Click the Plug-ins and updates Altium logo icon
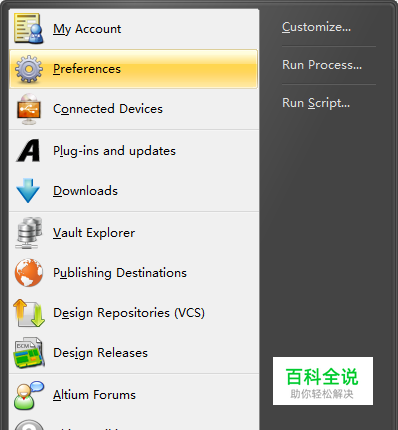Image resolution: width=398 pixels, height=430 pixels. (29, 151)
